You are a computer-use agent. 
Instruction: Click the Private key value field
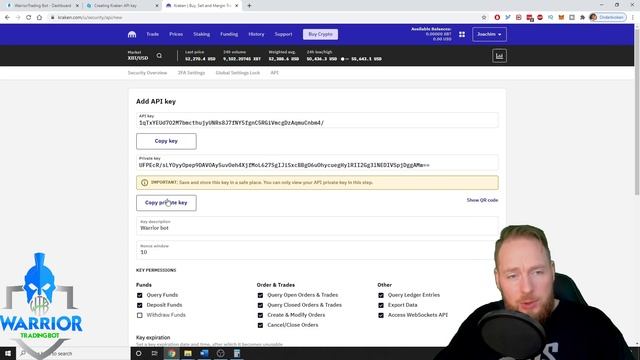pyautogui.click(x=317, y=162)
